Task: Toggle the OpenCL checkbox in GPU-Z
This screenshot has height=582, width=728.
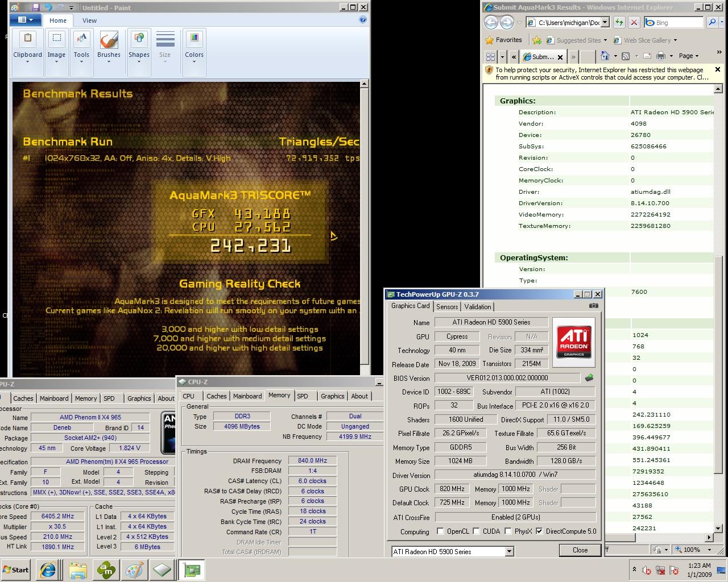Action: pyautogui.click(x=440, y=531)
